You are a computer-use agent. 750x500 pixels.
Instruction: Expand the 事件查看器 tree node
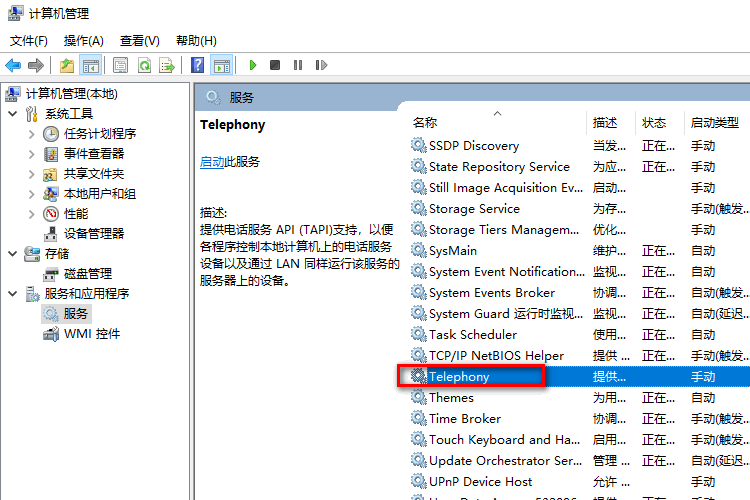(x=32, y=154)
